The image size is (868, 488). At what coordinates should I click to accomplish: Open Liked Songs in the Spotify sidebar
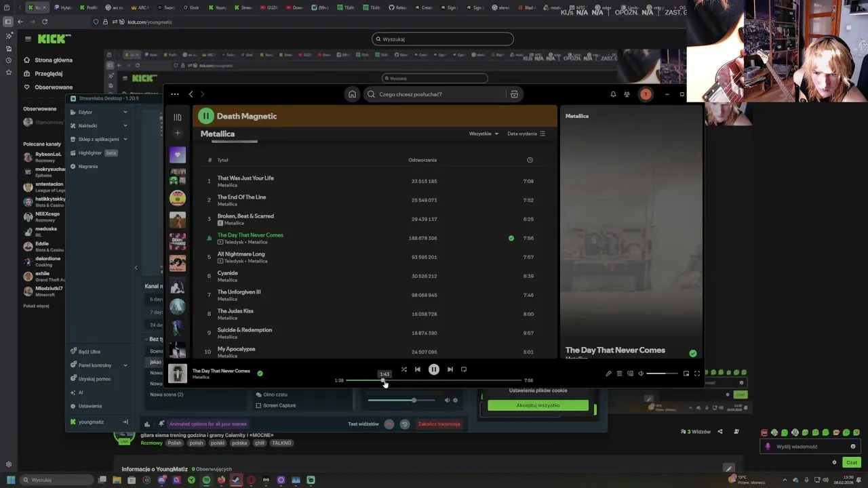[x=178, y=155]
